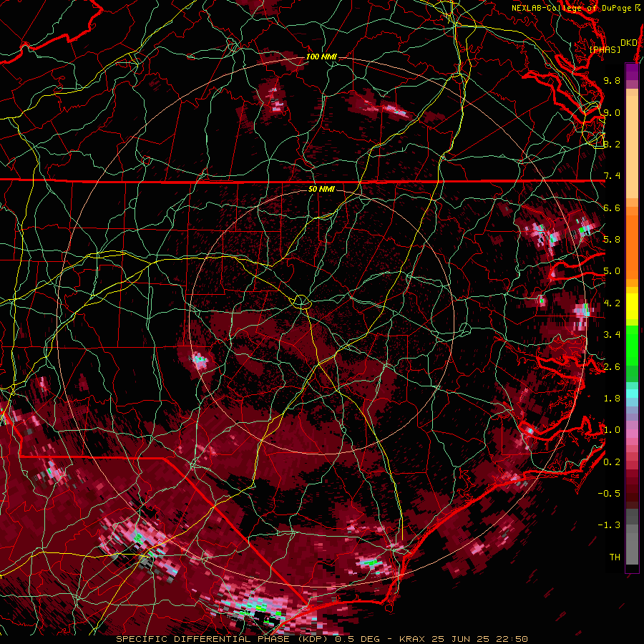This screenshot has width=644, height=644.
Task: Click the 'DKD' product label
Action: click(x=629, y=43)
